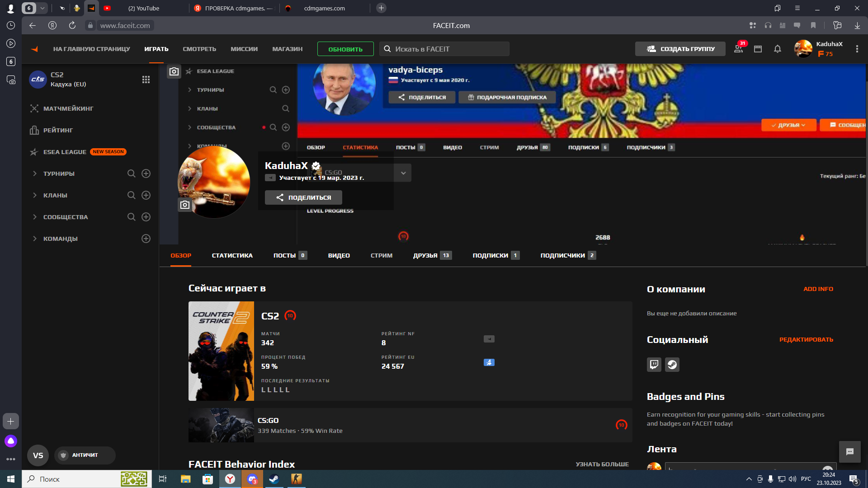Click the browser page reload icon
868x488 pixels.
(72, 25)
